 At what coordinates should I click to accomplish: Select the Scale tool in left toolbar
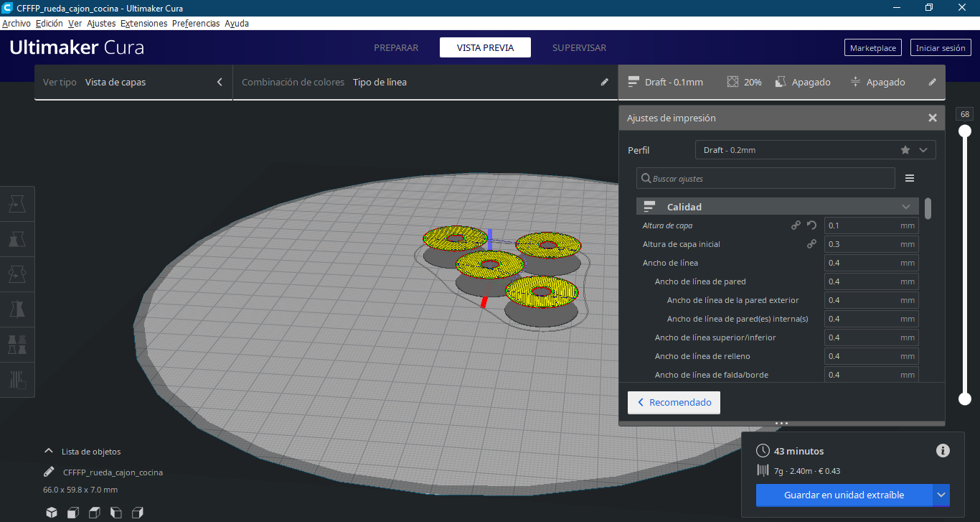(x=17, y=239)
